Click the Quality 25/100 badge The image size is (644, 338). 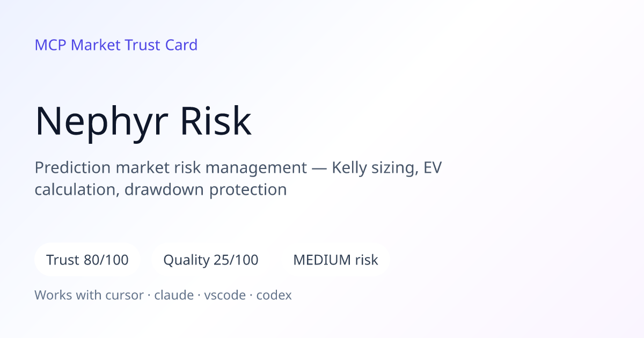coord(211,260)
